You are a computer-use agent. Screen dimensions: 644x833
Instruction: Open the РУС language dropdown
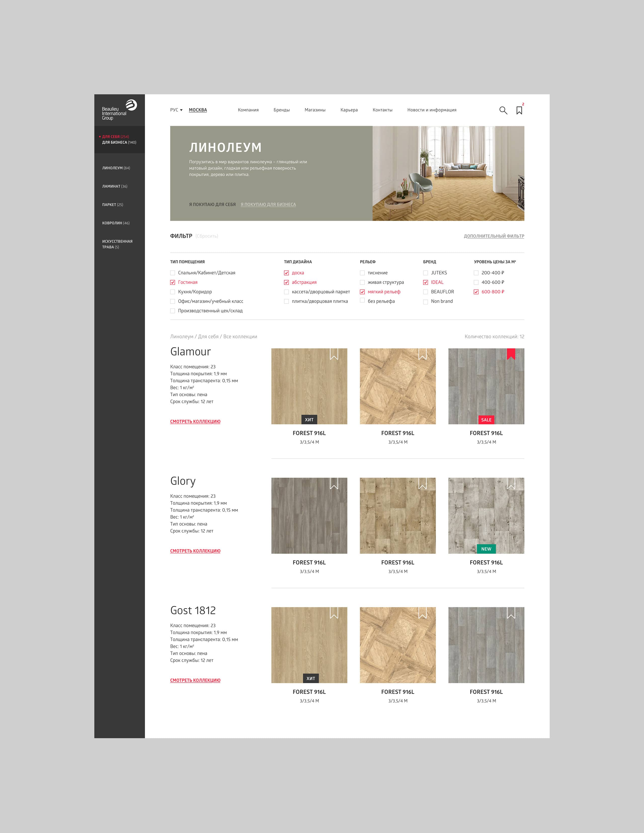pyautogui.click(x=176, y=110)
